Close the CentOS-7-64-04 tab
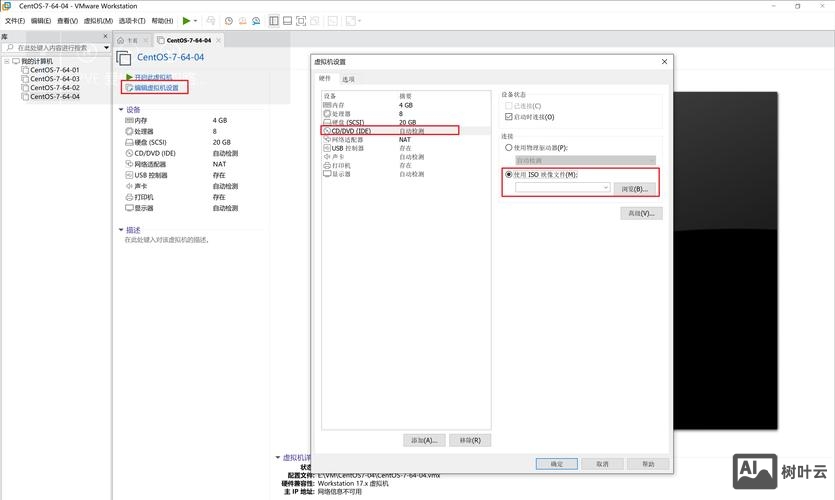 pyautogui.click(x=218, y=40)
